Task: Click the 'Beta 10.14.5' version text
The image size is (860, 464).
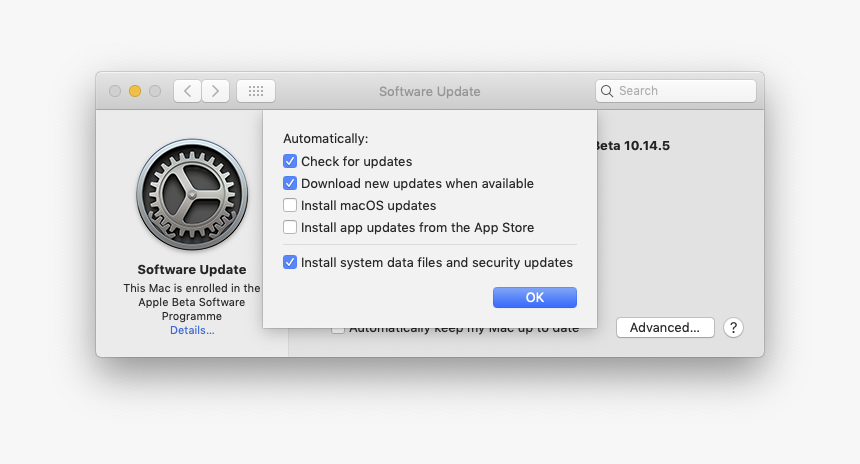Action: pos(633,145)
